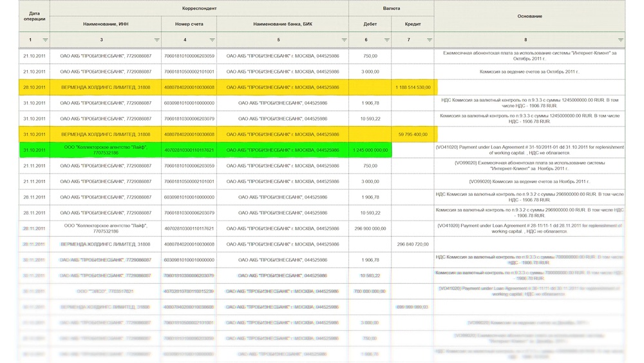Screen dimensions: 644x363
Task: Click the yellow credit cell 59 795 400,00
Action: coord(413,134)
